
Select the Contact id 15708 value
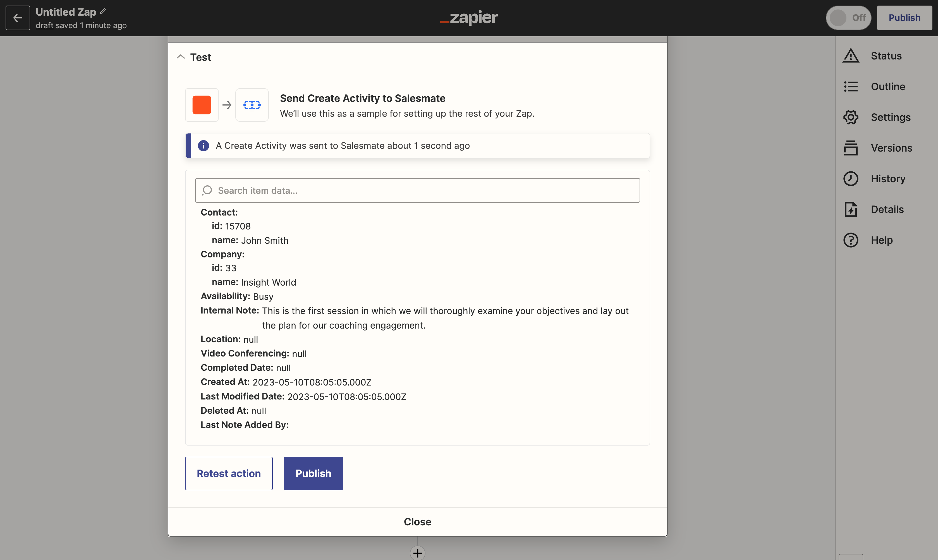[238, 226]
